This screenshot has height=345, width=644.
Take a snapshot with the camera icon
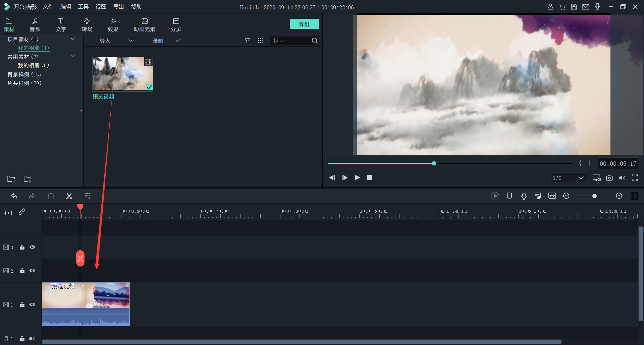click(609, 178)
